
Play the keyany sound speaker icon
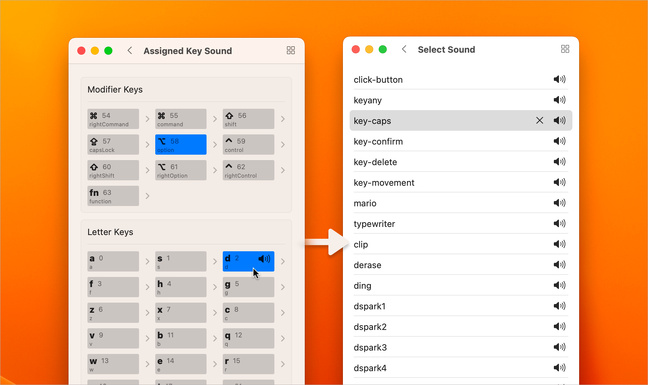(x=560, y=100)
